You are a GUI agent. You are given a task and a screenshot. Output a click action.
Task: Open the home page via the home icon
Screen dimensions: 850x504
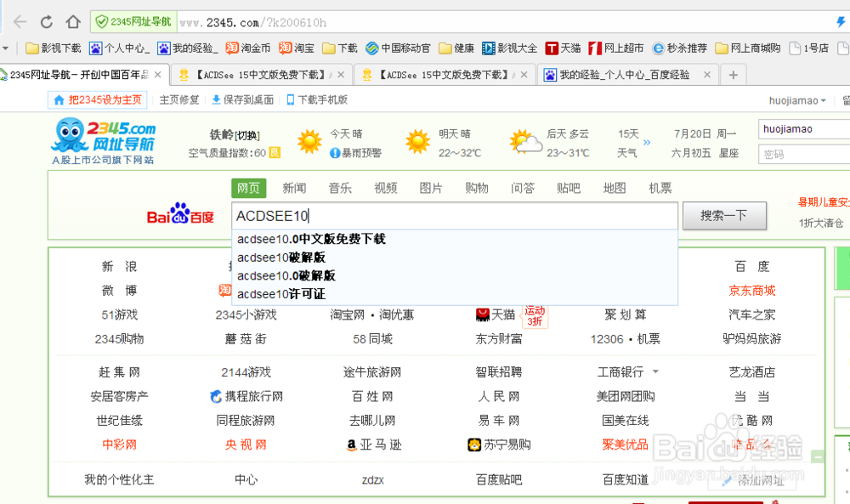coord(74,23)
